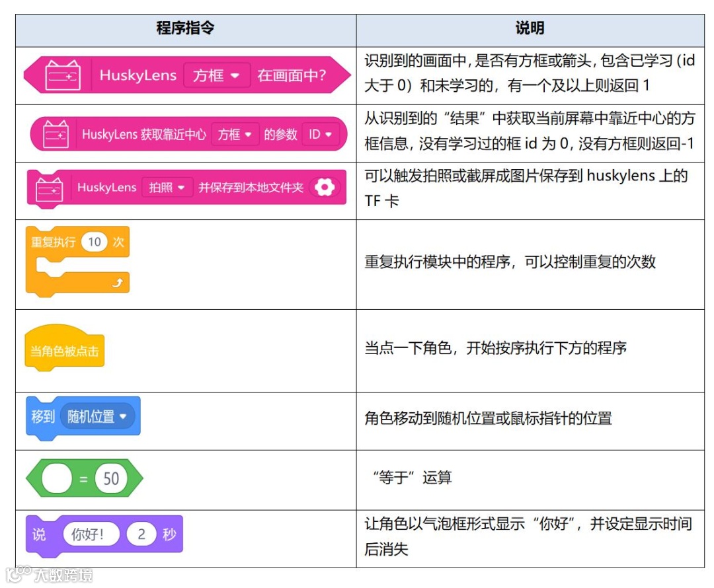Open the 方框 dropdown in the '在画面中?' block
The image size is (714, 588).
[216, 75]
